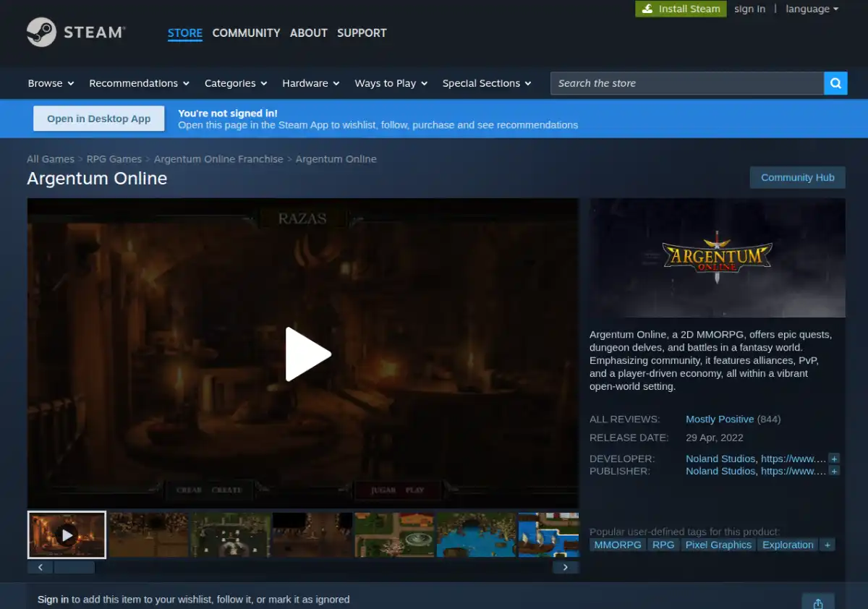Go to the ABOUT tab

pyautogui.click(x=309, y=33)
